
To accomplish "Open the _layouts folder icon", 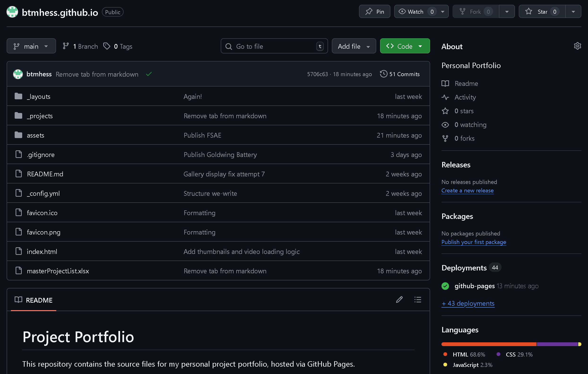I will tap(18, 96).
